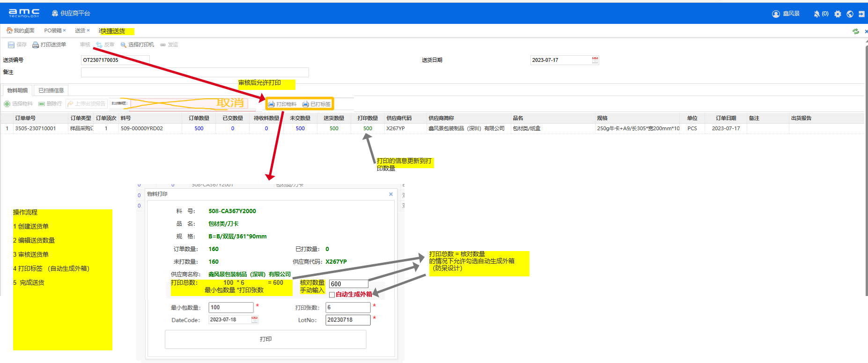Click the green refresh icon

[x=856, y=31]
